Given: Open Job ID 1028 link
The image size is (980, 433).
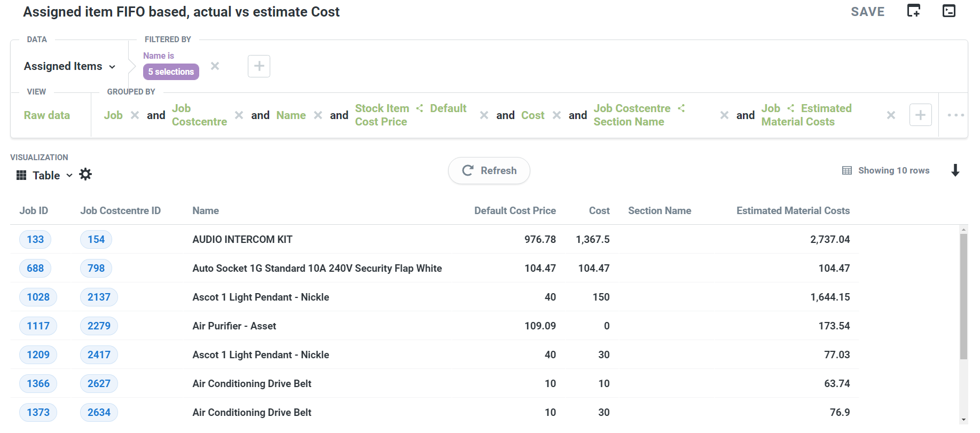Looking at the screenshot, I should [38, 297].
